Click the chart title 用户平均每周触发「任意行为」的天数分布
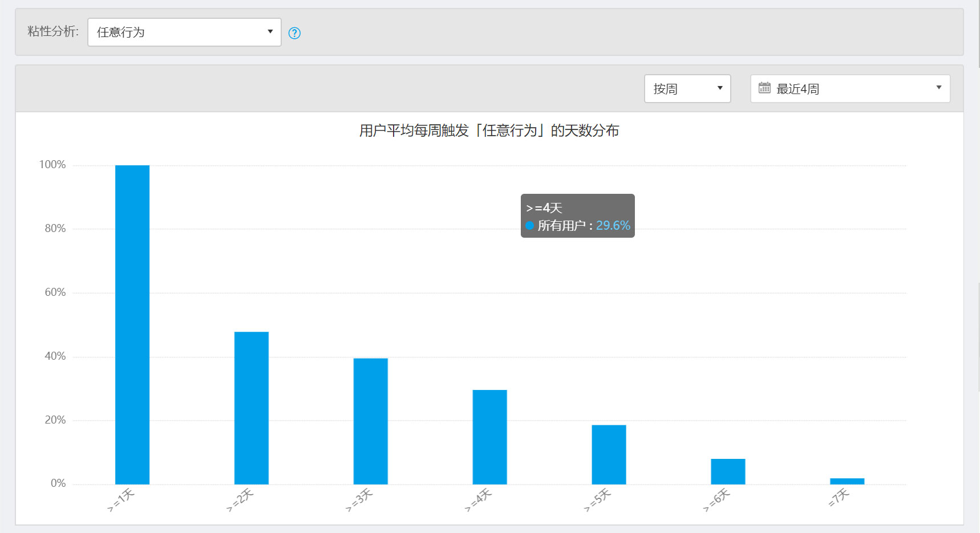 [489, 131]
